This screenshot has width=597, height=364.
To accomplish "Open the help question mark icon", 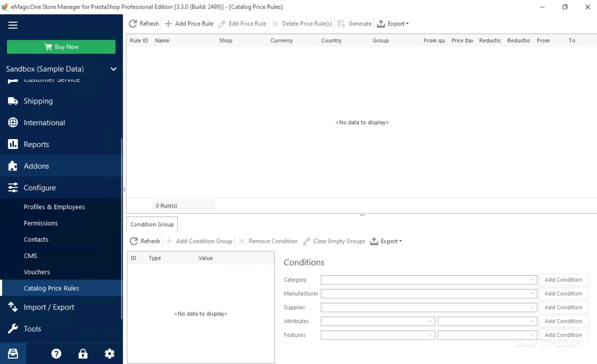I will (56, 354).
